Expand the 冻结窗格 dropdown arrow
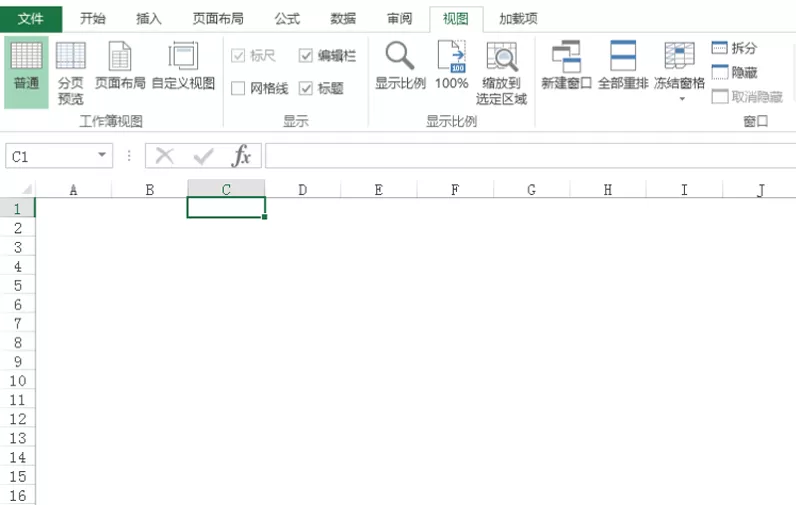Image resolution: width=796 pixels, height=505 pixels. (682, 99)
